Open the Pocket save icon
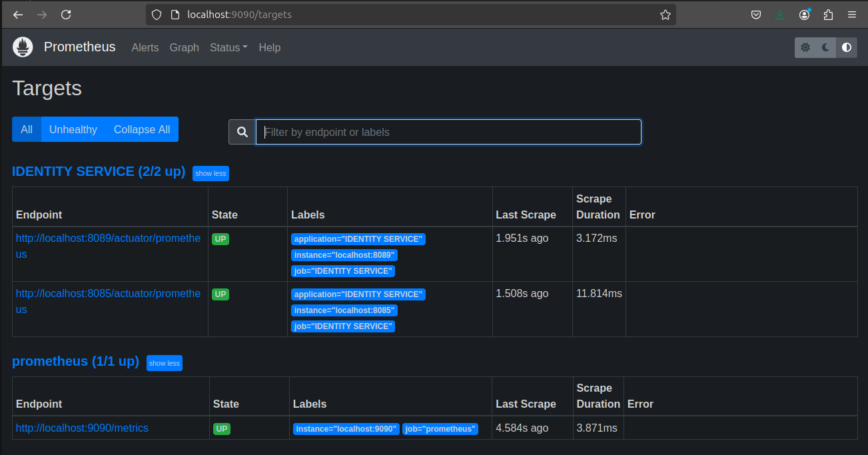 point(756,15)
